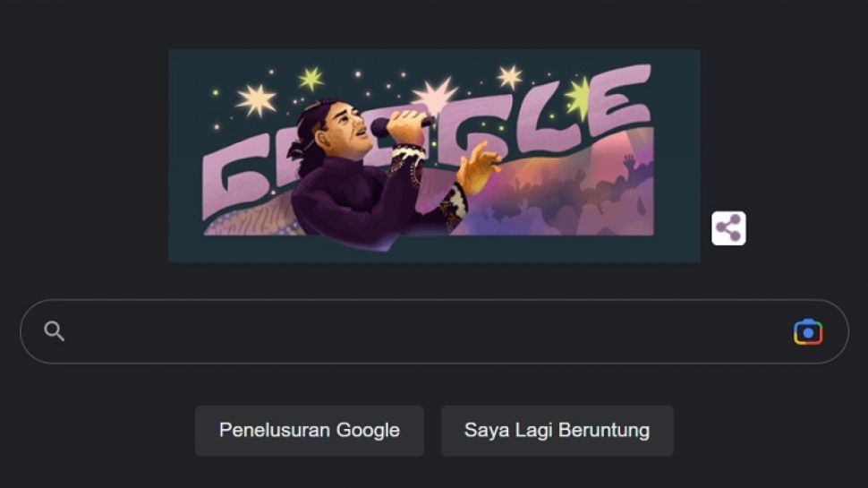
Task: Click the batik pattern under letter G
Action: [251, 220]
